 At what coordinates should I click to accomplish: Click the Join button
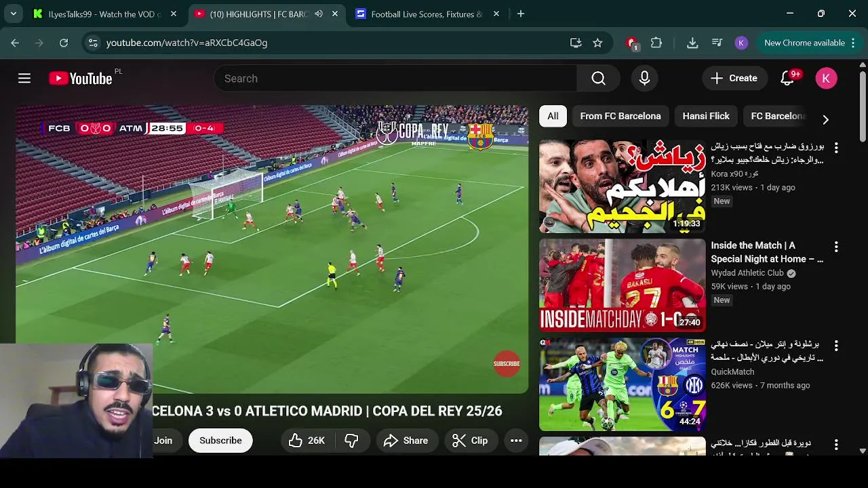(x=163, y=441)
